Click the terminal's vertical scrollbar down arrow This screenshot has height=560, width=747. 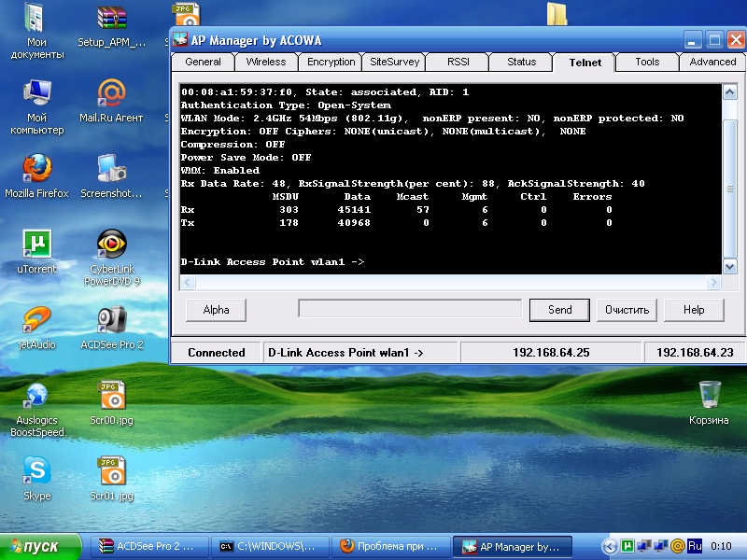coord(730,266)
